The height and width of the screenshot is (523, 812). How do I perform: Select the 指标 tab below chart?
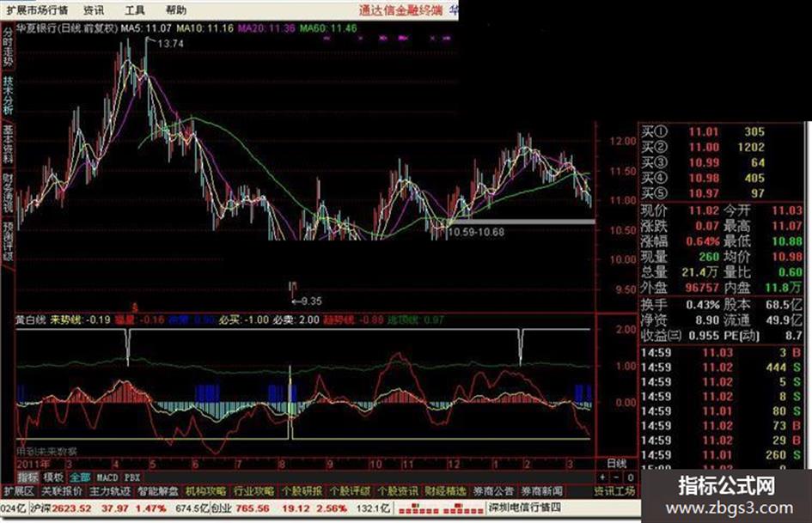click(28, 477)
